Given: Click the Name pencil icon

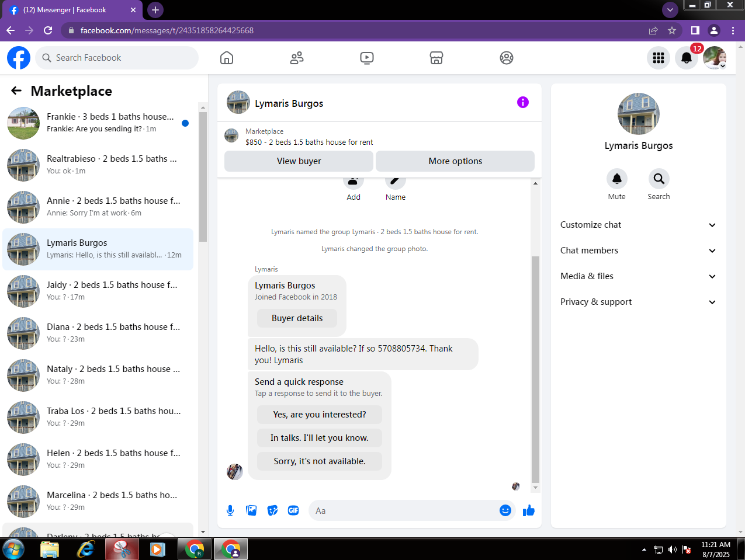Looking at the screenshot, I should point(396,182).
